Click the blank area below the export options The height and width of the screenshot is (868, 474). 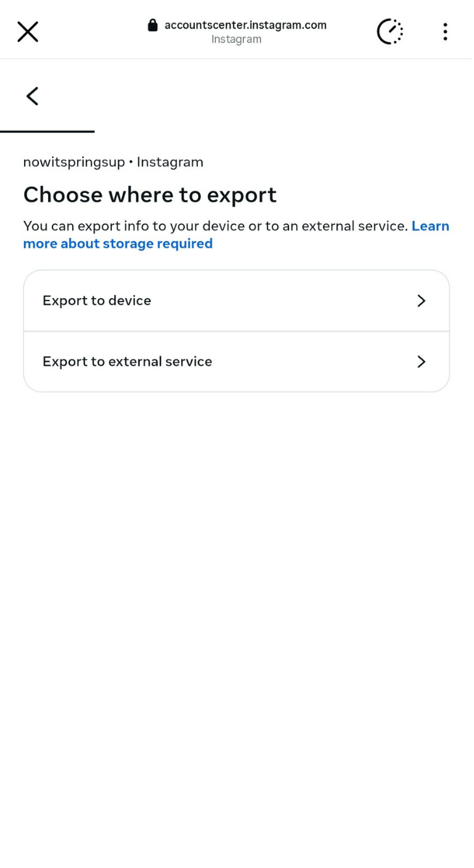236,585
